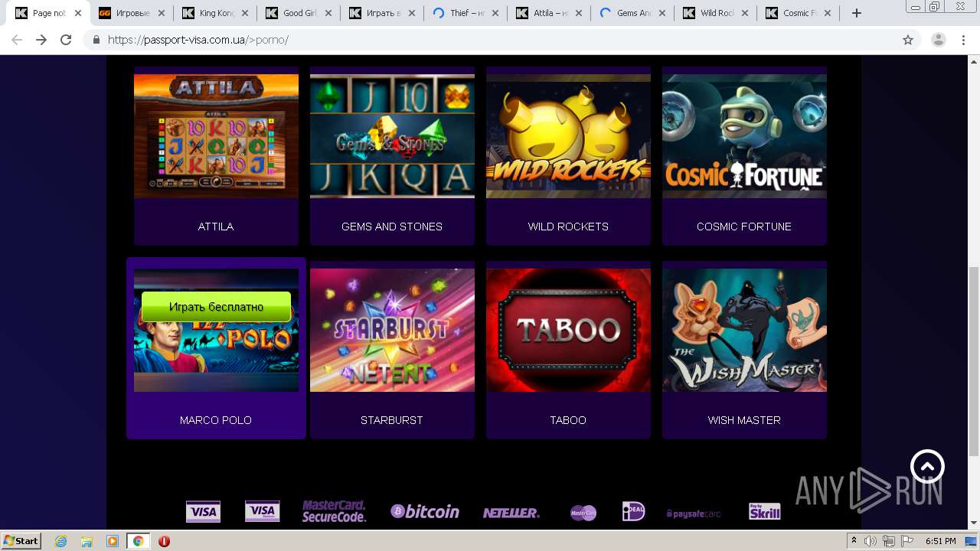
Task: Open the Chrome three-dot menu
Action: pos(964,40)
